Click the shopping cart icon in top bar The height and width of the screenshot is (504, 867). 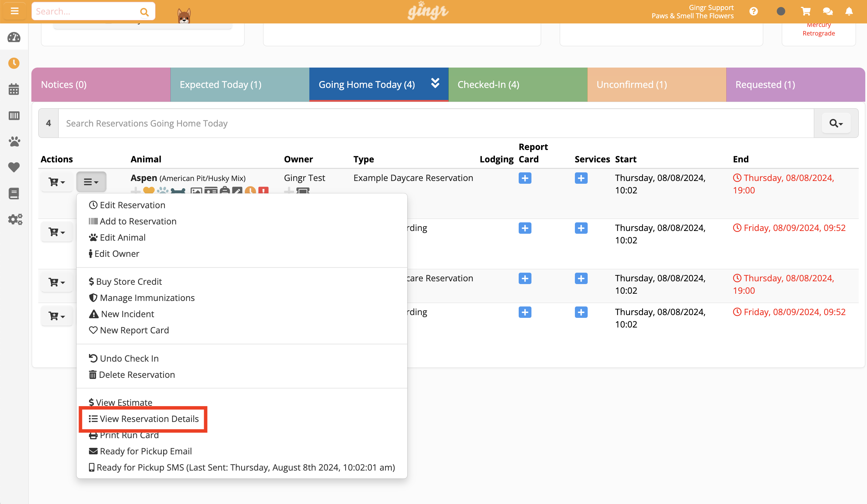coord(806,11)
